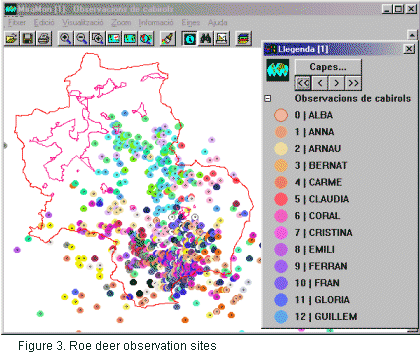Open the Fitxer menu
The width and height of the screenshot is (420, 360).
pyautogui.click(x=17, y=23)
